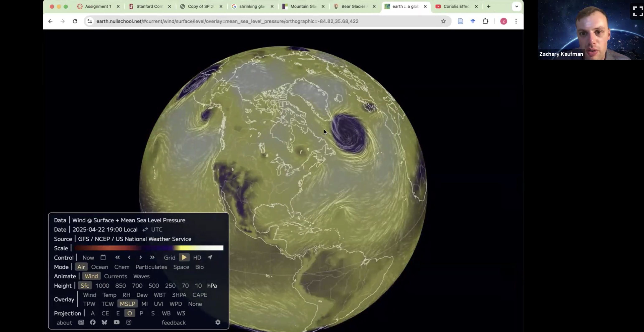Open the settings gear in the menu panel
The image size is (644, 332).
[218, 322]
